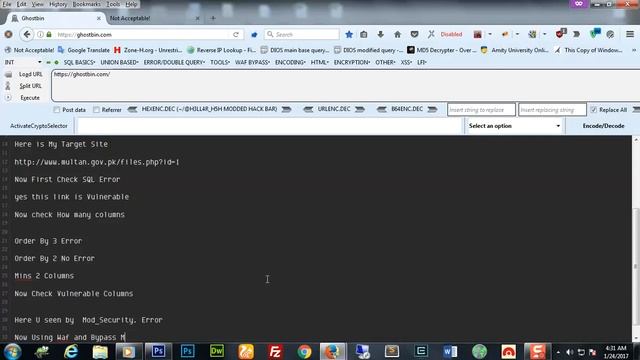This screenshot has height=360, width=640.
Task: Click the Split URL icon
Action: coord(8,86)
